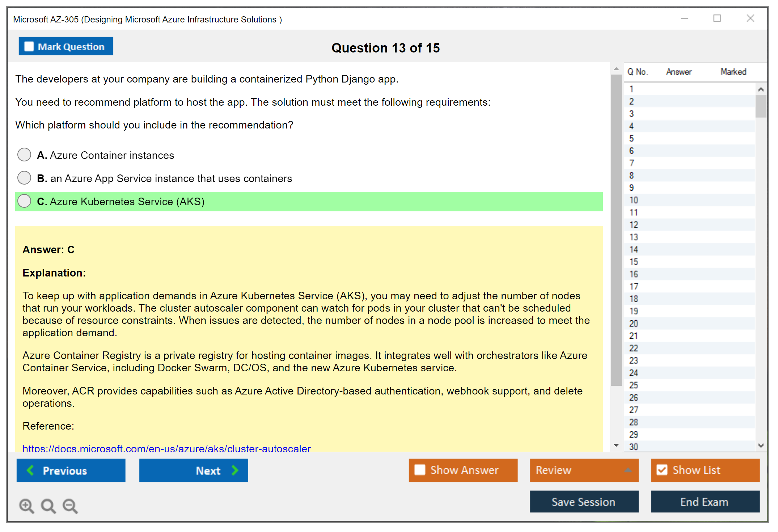Click the zoom out magnifier icon
Screen dimensions: 778x532
(x=70, y=506)
